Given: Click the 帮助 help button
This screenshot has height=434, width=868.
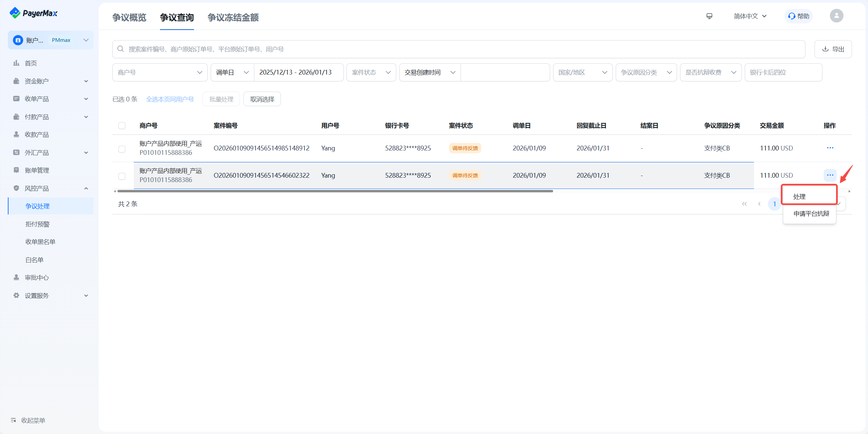Looking at the screenshot, I should (799, 16).
